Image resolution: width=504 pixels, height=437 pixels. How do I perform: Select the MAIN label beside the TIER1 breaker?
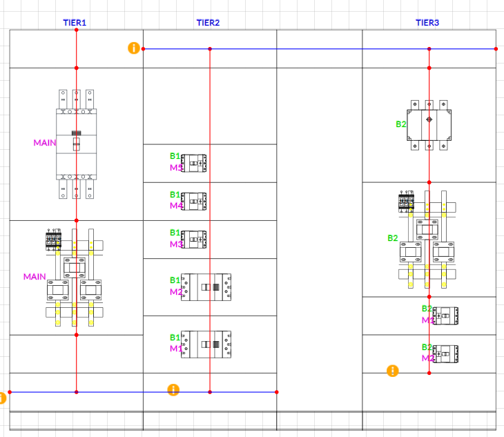click(x=44, y=143)
